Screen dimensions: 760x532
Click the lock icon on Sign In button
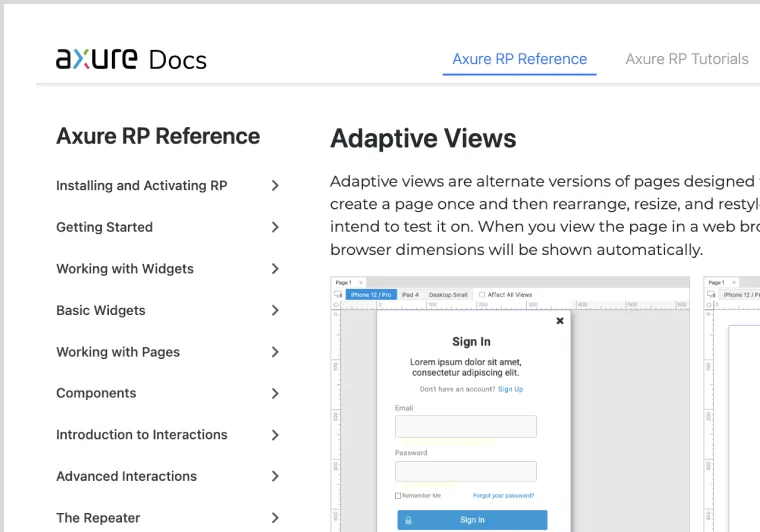point(408,520)
